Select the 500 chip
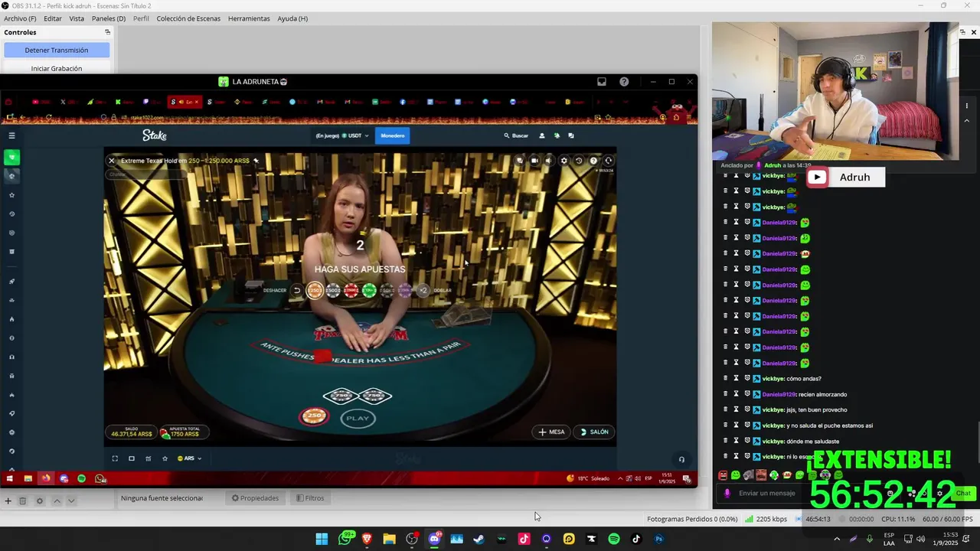The height and width of the screenshot is (551, 980). click(333, 290)
